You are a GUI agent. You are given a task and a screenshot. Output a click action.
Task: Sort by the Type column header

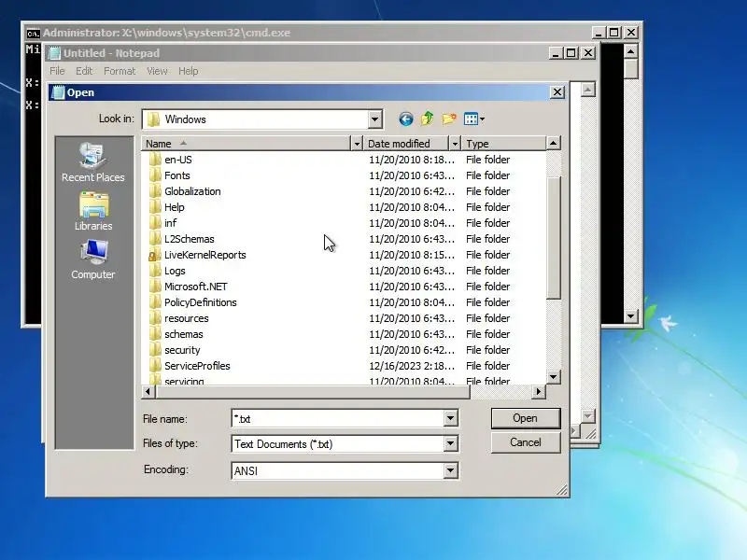(503, 144)
